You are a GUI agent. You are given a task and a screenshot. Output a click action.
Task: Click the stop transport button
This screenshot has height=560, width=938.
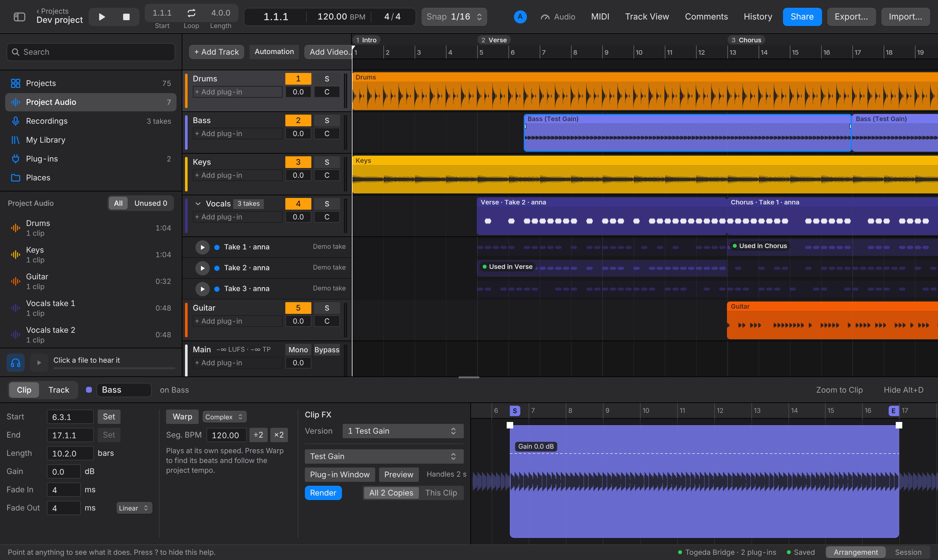(126, 17)
